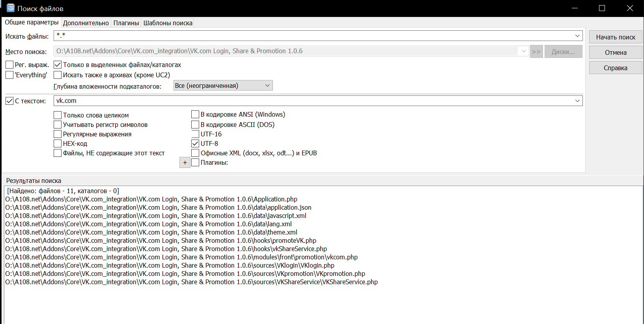
Task: Select result data\theme.xml
Action: (151, 233)
